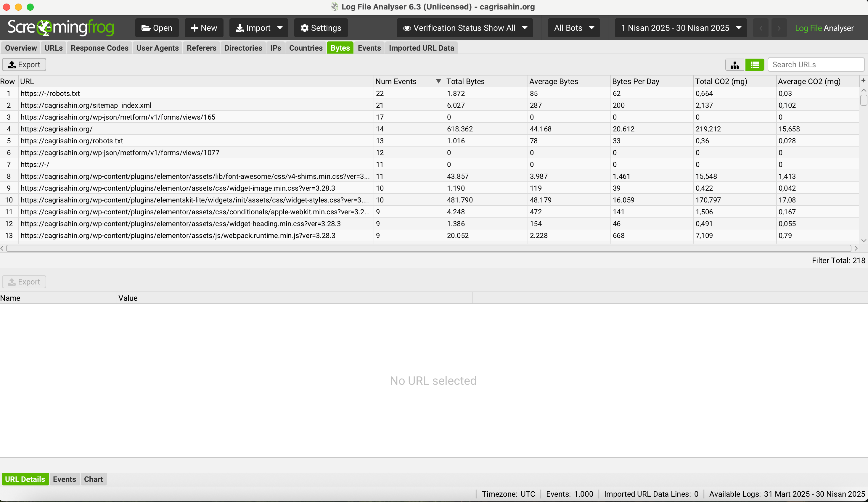This screenshot has width=868, height=502.
Task: Switch to tree view icon
Action: pyautogui.click(x=734, y=65)
